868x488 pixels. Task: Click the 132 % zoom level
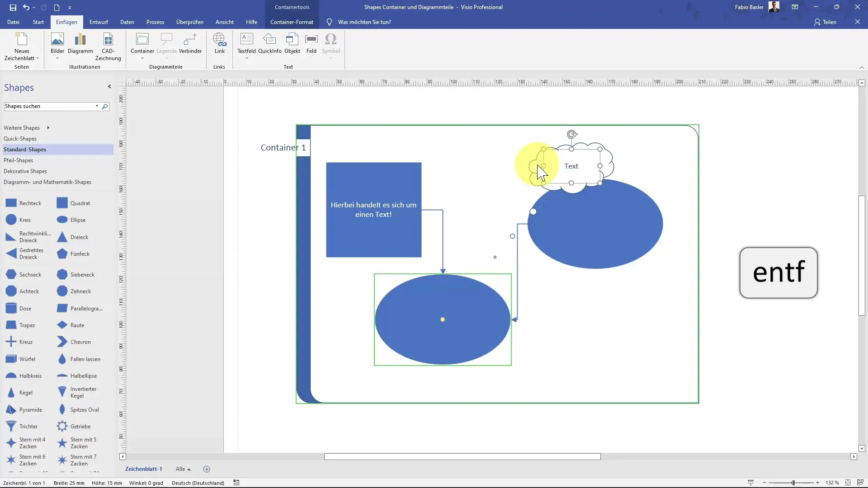click(x=832, y=483)
